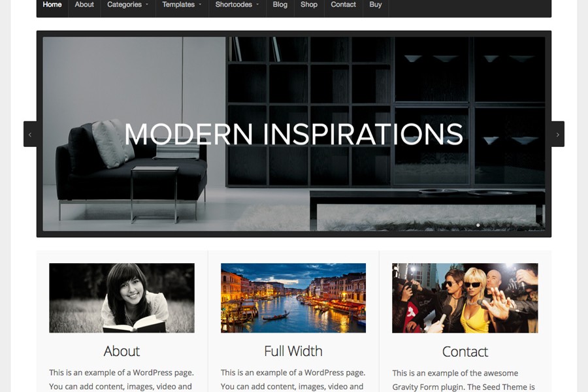The width and height of the screenshot is (588, 392).
Task: Open Contact in the top navigation
Action: 343,5
